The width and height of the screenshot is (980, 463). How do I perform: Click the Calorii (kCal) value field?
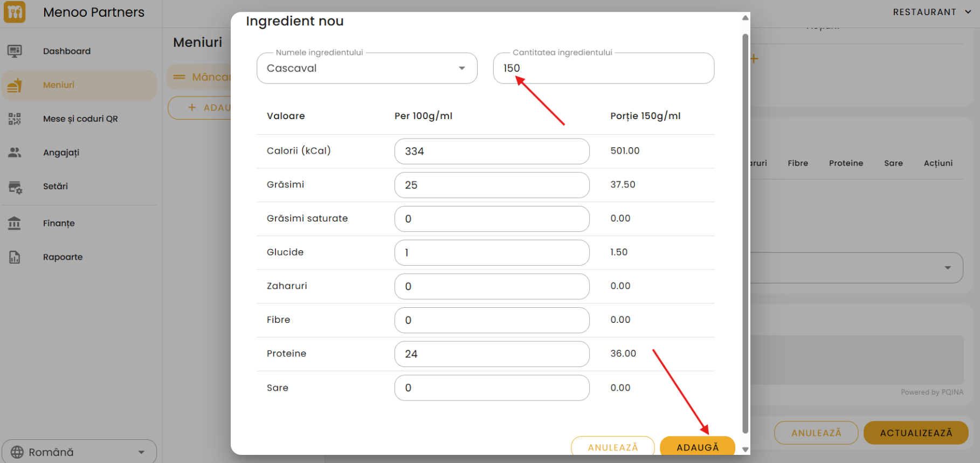tap(492, 151)
